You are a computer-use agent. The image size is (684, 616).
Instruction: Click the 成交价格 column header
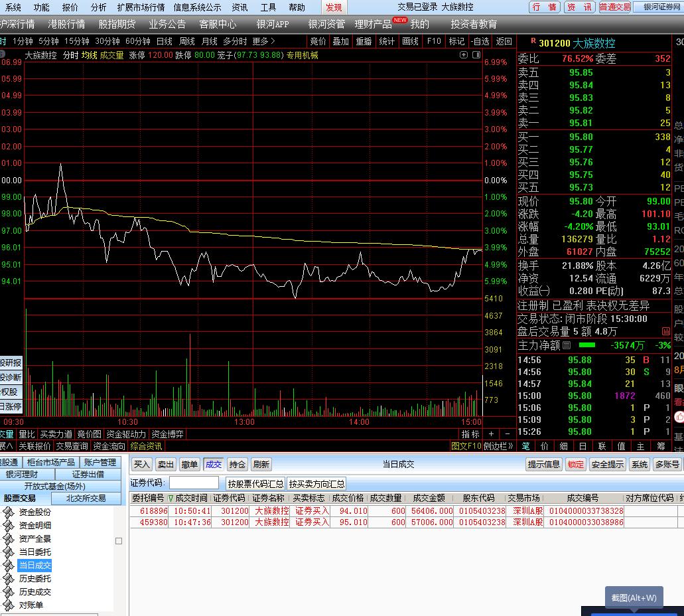(348, 498)
